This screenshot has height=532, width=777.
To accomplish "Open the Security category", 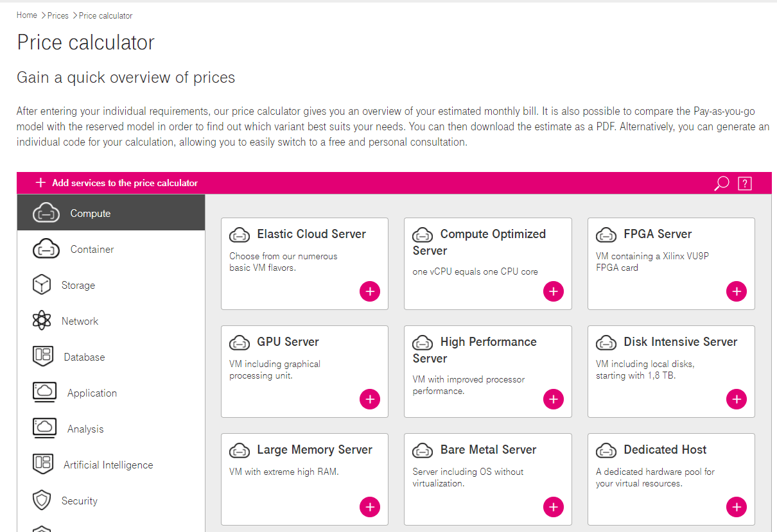I will click(111, 501).
